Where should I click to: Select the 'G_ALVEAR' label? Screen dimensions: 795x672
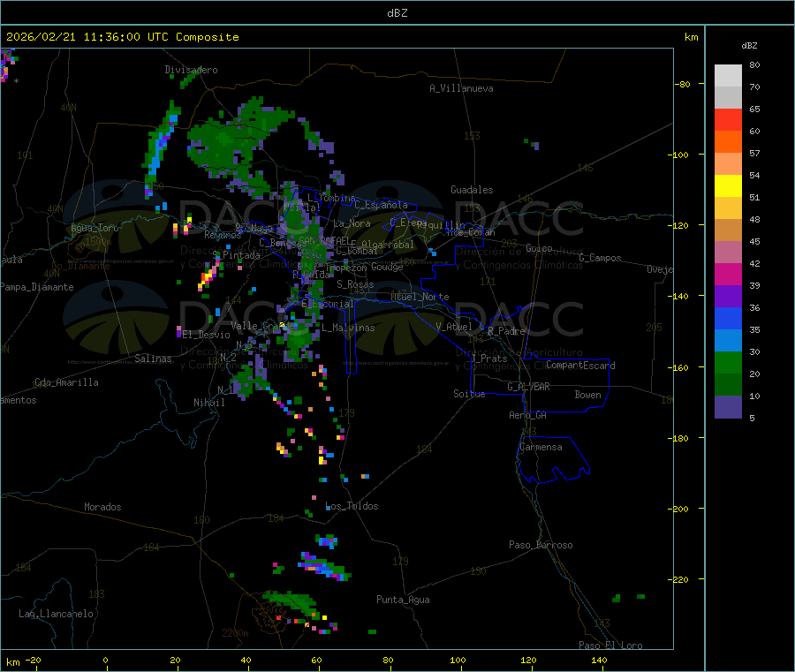528,387
